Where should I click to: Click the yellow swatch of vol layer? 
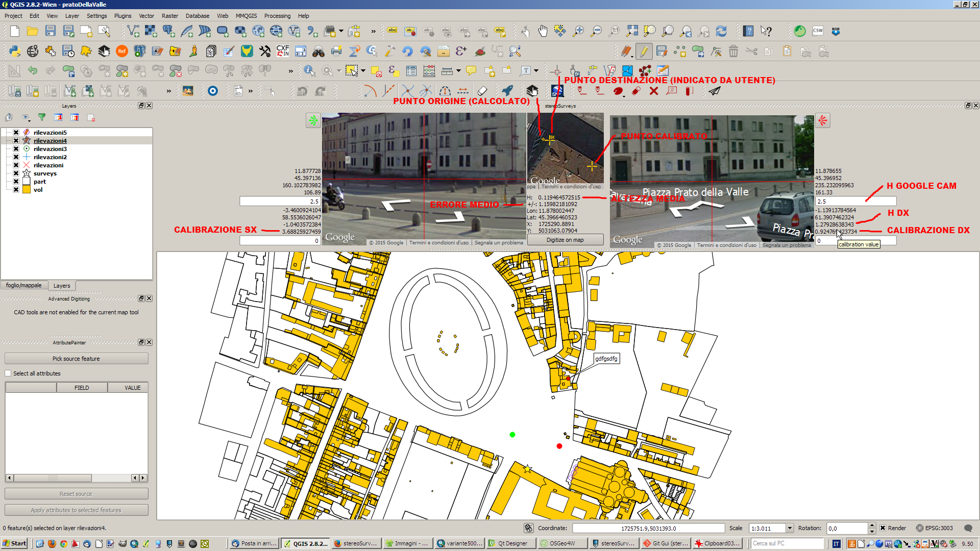coord(27,189)
